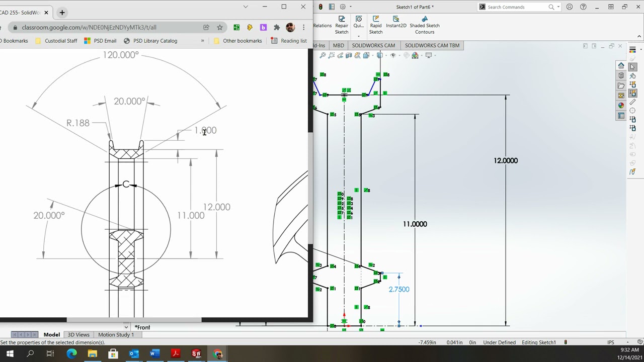Open the SolidWorks file properties icon

click(x=332, y=7)
